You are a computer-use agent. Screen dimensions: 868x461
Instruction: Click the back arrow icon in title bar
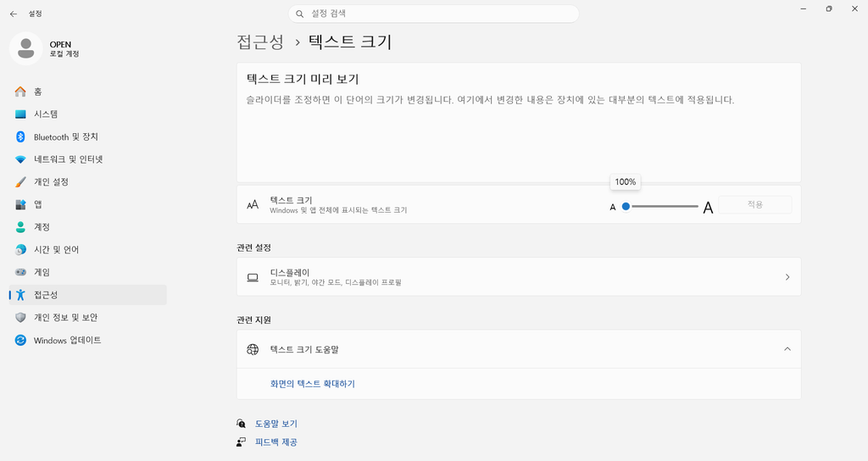tap(14, 14)
